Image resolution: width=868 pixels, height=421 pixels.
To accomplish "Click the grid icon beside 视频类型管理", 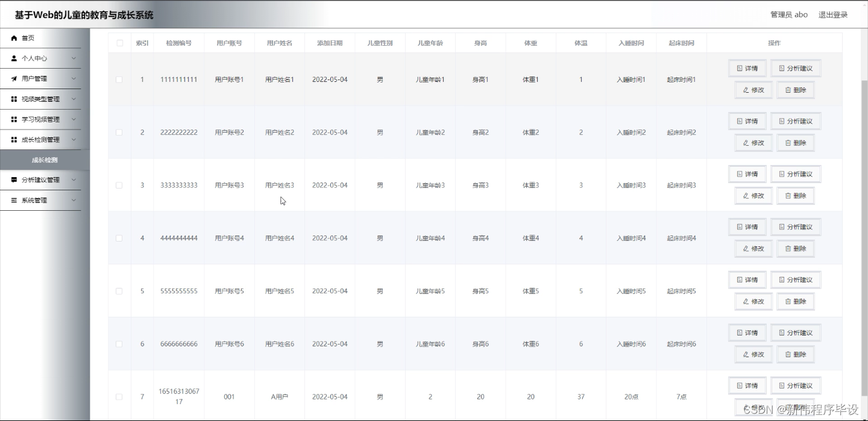I will pos(14,99).
